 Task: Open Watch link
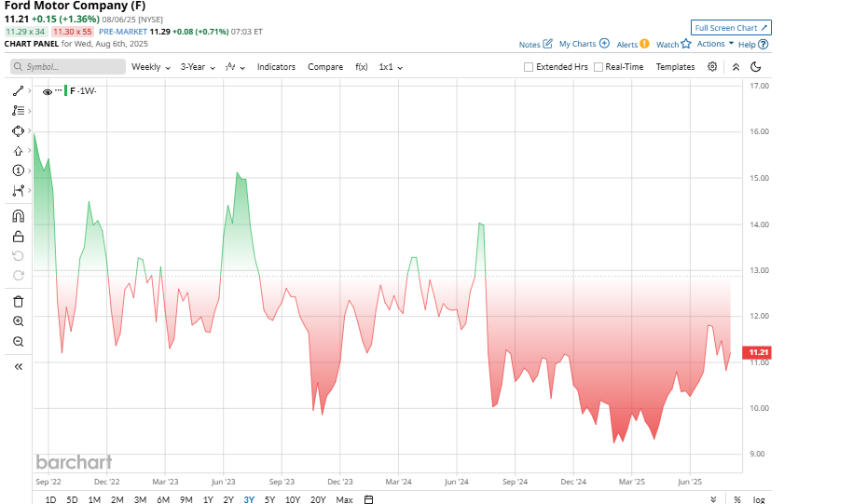click(667, 44)
